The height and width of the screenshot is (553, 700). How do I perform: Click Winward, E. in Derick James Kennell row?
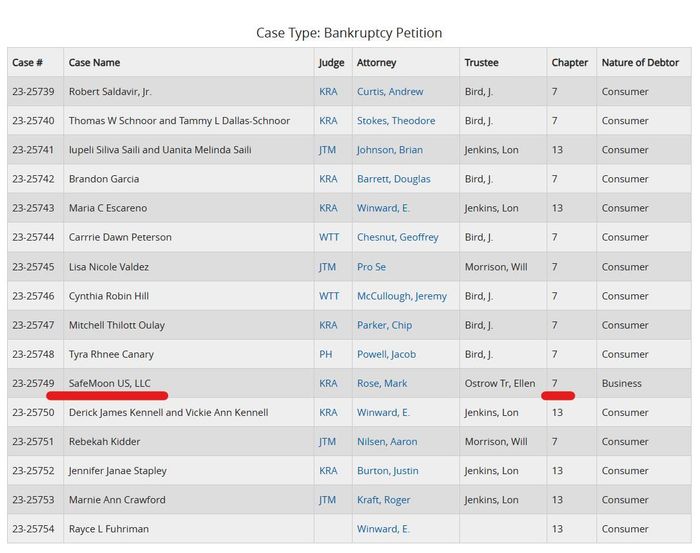383,412
